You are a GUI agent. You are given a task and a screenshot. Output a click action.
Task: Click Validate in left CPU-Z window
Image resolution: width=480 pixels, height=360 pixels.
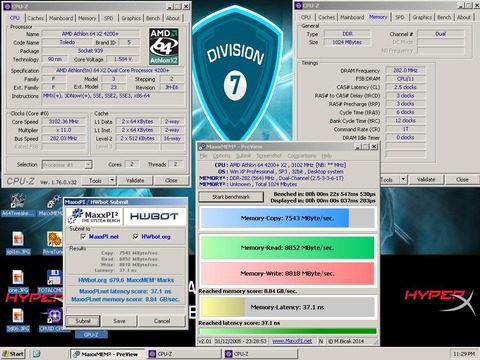[x=135, y=180]
